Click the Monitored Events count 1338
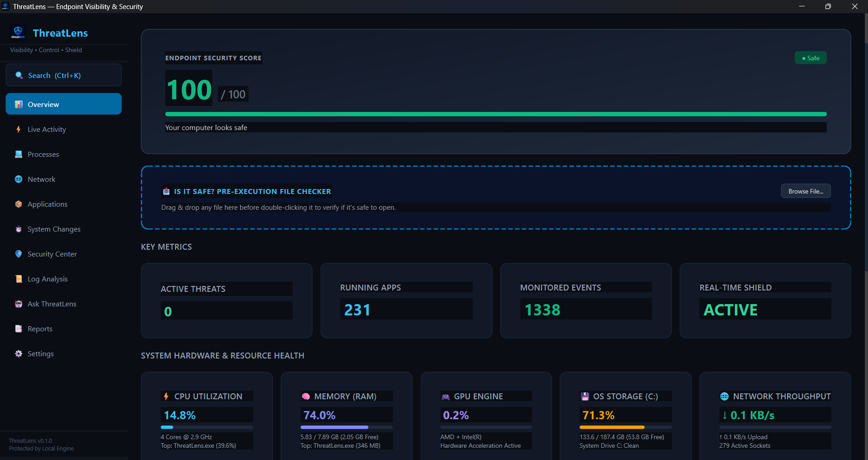868x460 pixels. (x=542, y=310)
